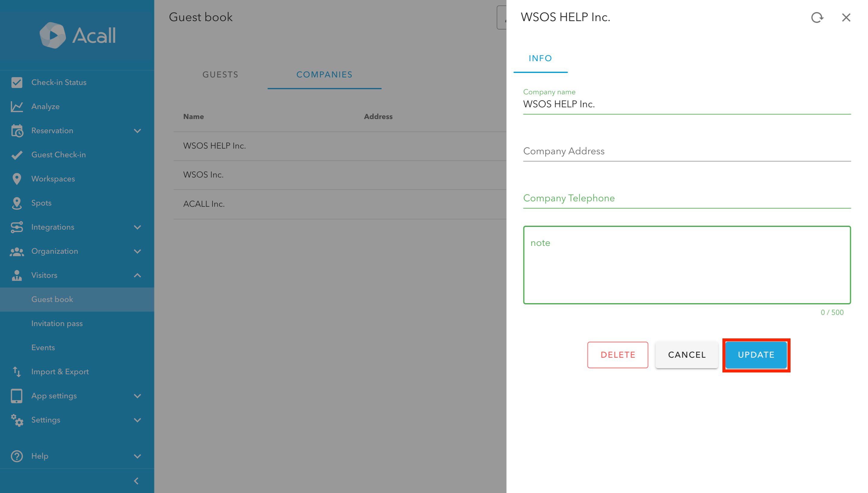This screenshot has height=493, width=868.
Task: Open Spots in sidebar
Action: point(77,203)
